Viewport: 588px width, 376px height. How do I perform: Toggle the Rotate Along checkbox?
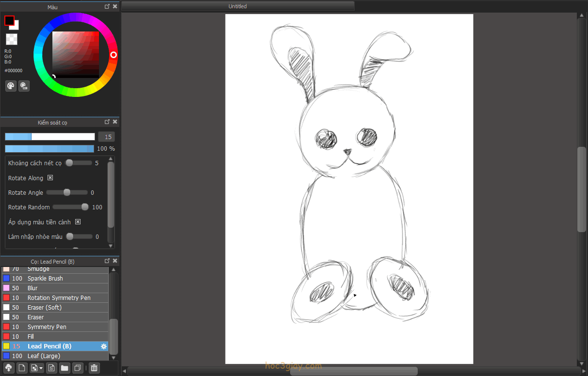50,178
